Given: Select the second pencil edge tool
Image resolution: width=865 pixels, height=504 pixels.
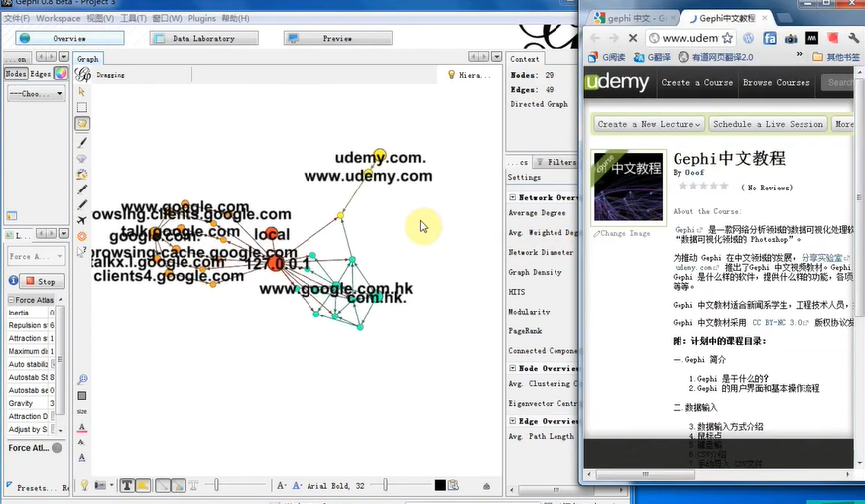Looking at the screenshot, I should point(82,204).
